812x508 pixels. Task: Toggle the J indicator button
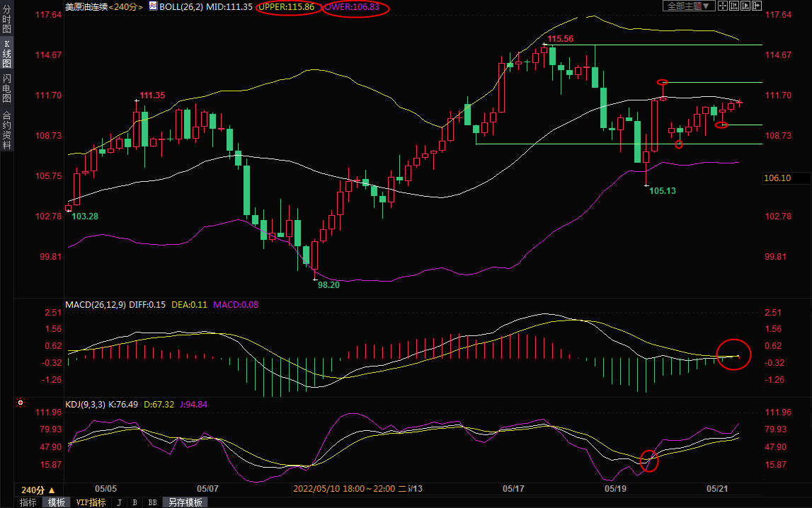coord(118,502)
